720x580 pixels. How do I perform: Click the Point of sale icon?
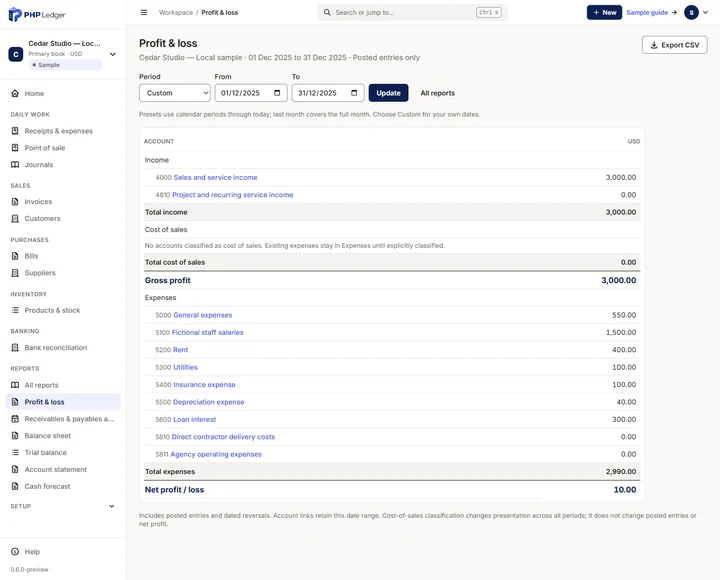click(x=15, y=148)
